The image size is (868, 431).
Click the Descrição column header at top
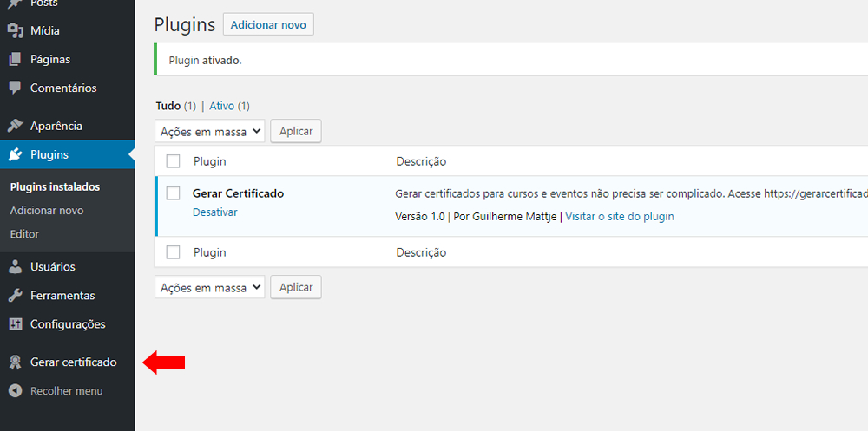(421, 161)
